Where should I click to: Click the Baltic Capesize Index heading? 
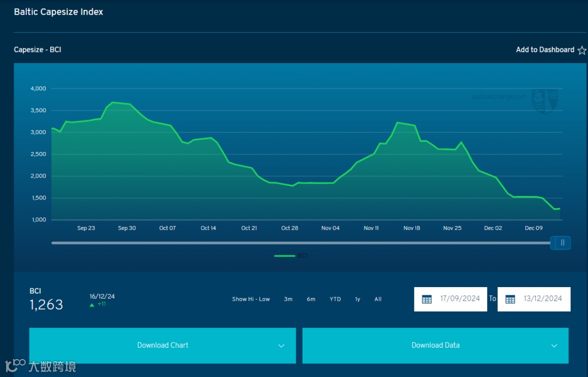58,12
